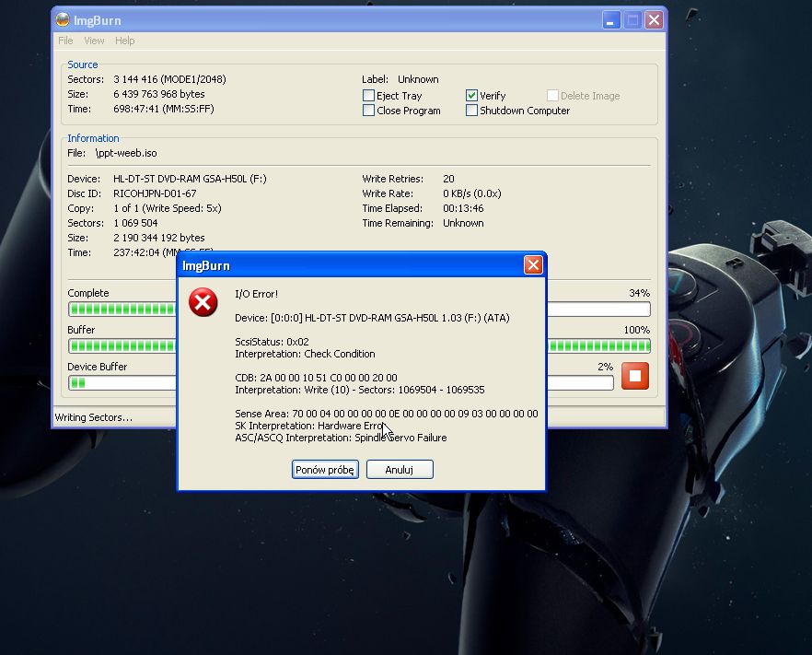This screenshot has width=812, height=655.
Task: Open the View menu
Action: pos(94,41)
